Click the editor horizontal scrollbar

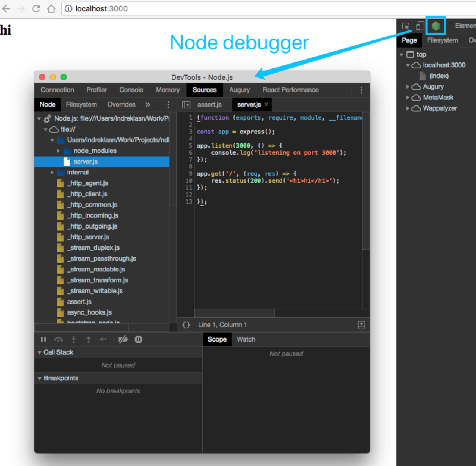[x=234, y=313]
